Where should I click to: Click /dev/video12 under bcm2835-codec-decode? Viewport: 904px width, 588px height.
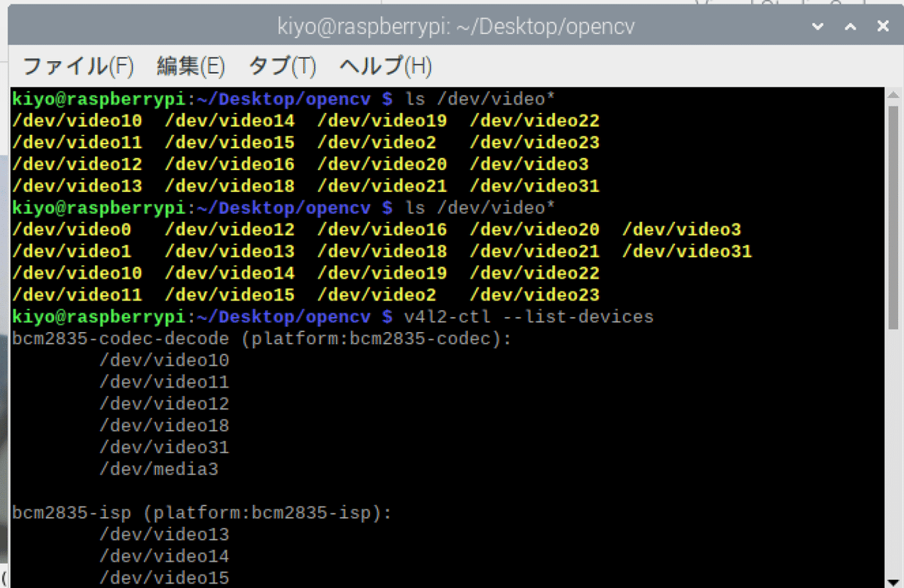coord(164,404)
